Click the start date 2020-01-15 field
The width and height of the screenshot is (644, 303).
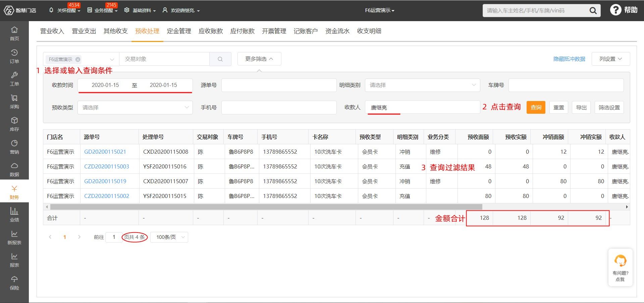(105, 85)
